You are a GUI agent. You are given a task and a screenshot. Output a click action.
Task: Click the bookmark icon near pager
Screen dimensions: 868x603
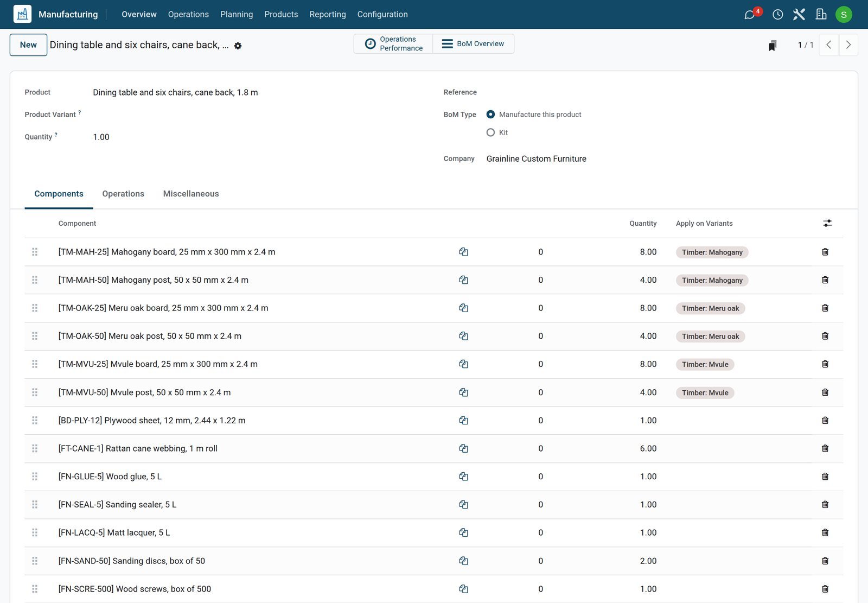tap(772, 46)
